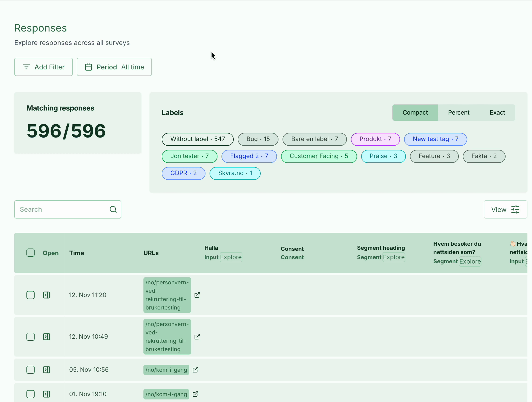This screenshot has width=532, height=402.
Task: Filter by Jon tester label
Action: tap(189, 156)
